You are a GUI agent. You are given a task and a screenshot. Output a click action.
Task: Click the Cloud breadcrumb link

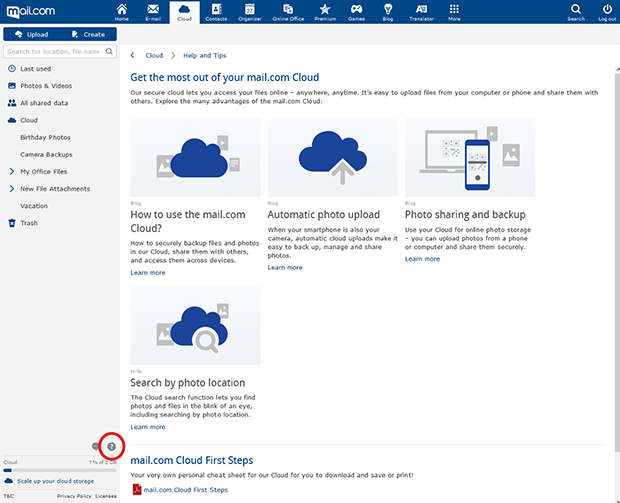coord(154,55)
